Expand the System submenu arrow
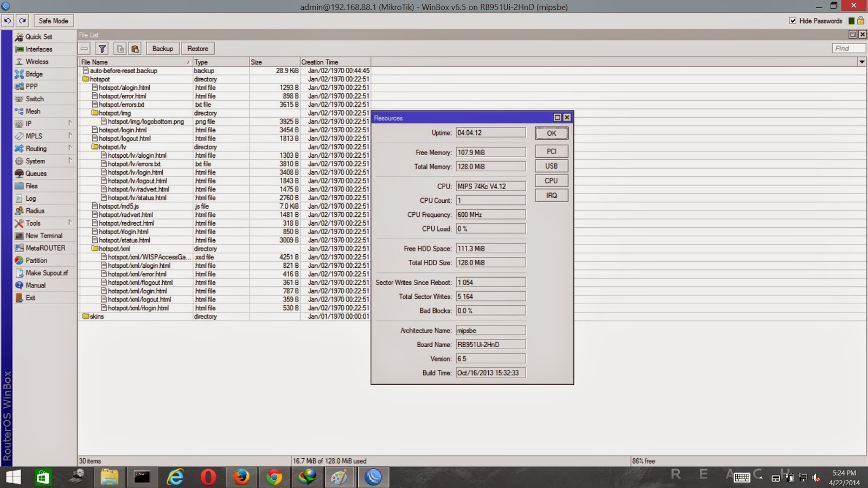The height and width of the screenshot is (488, 868). [70, 160]
